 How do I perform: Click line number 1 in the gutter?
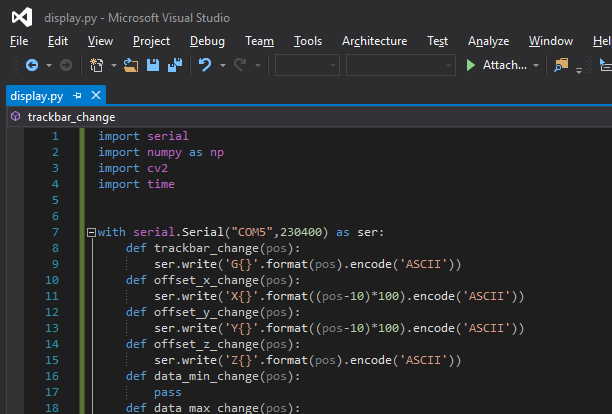click(x=55, y=136)
